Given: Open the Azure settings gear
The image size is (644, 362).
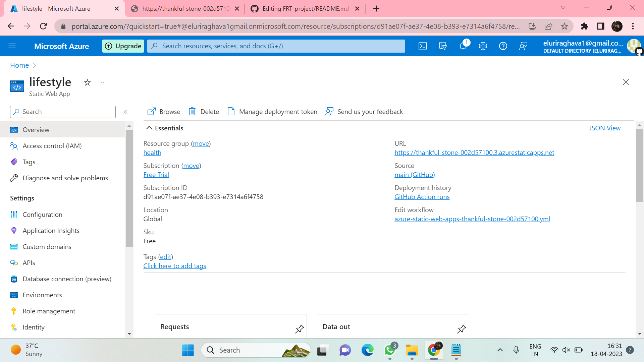Looking at the screenshot, I should point(483,46).
